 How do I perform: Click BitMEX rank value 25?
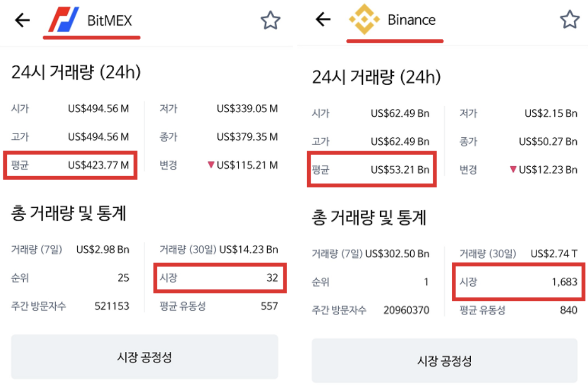(x=124, y=278)
